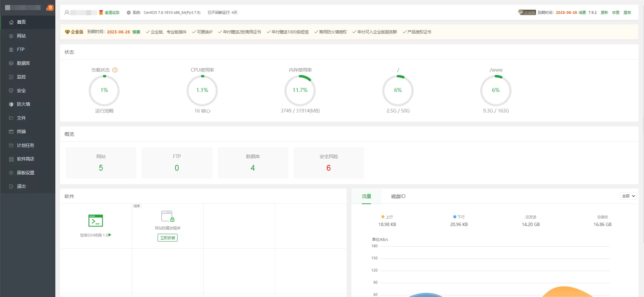Switch to the 磁盘IO tab
The height and width of the screenshot is (297, 644).
point(398,196)
